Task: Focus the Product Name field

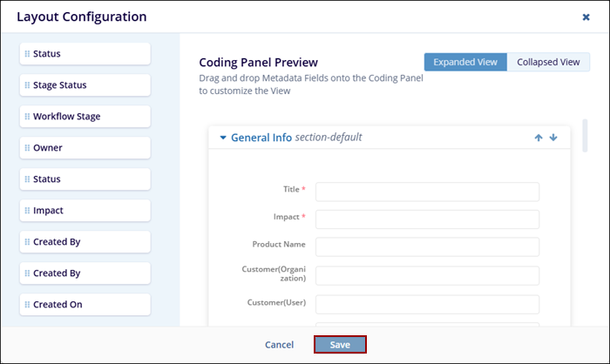Action: [x=427, y=246]
